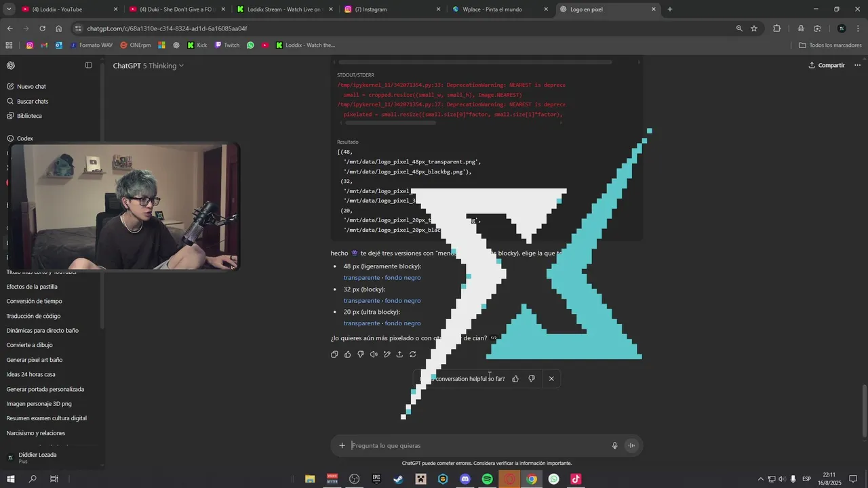Open Spotify from taskbar
Screen dimensions: 868x488
[x=488, y=479]
